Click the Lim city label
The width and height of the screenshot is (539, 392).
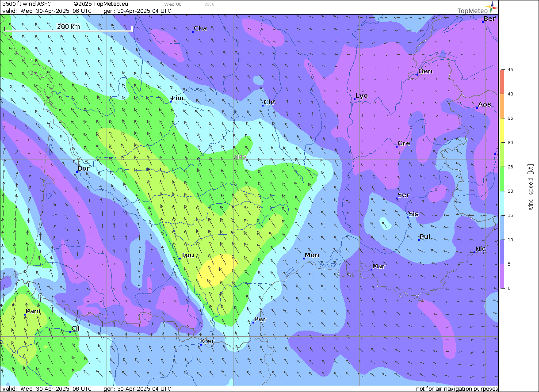pyautogui.click(x=177, y=98)
